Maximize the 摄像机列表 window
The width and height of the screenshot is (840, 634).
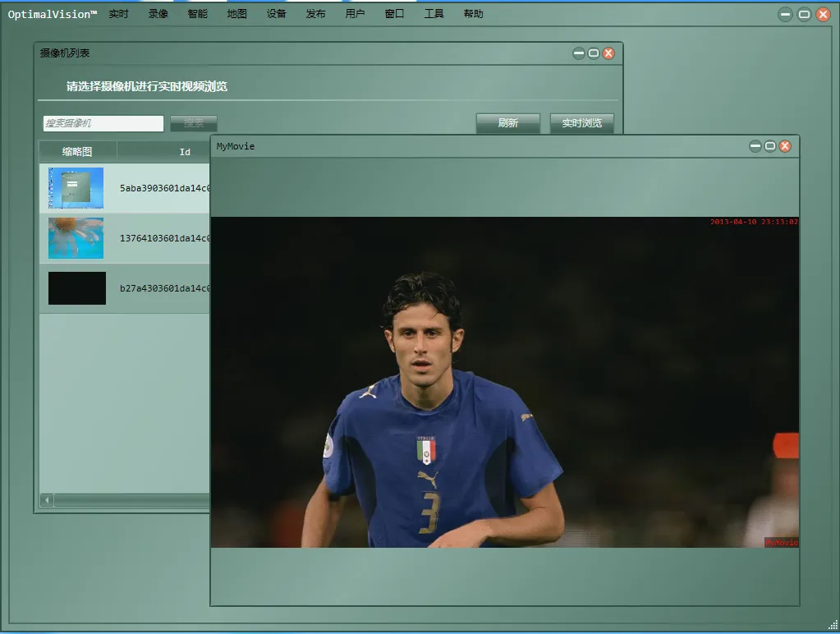tap(594, 53)
